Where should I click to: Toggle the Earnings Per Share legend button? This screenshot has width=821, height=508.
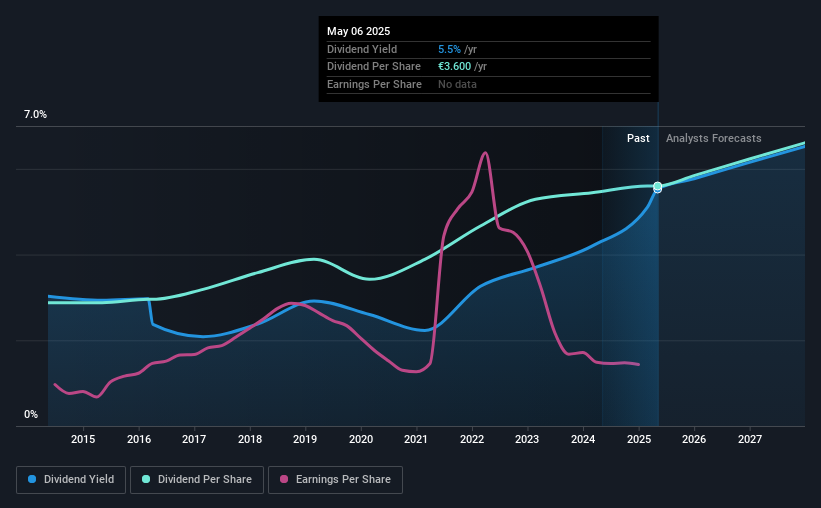(x=336, y=480)
